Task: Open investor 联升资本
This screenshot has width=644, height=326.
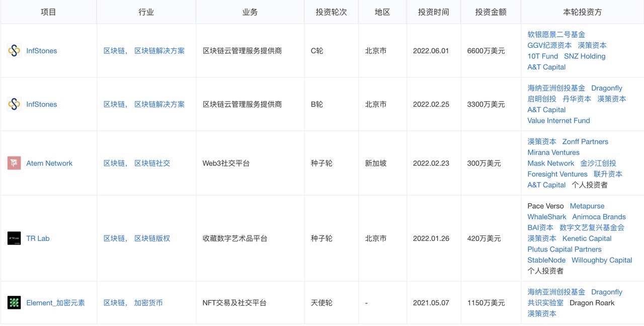Action: [x=608, y=174]
